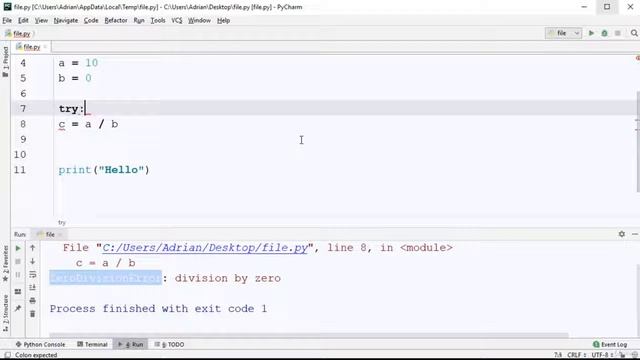The width and height of the screenshot is (640, 360).
Task: Open the Structure tool window sidebar tab
Action: tap(5, 313)
